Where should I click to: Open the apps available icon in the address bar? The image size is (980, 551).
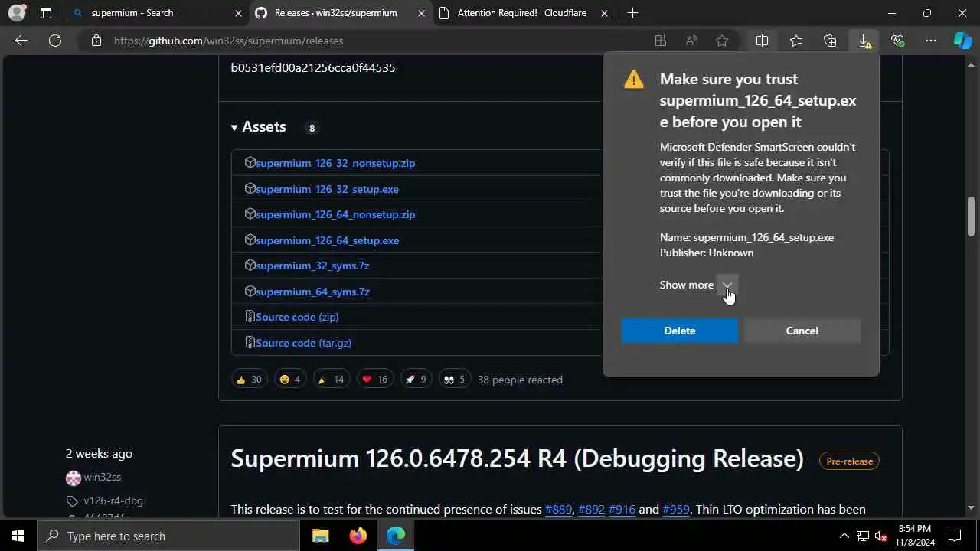click(x=661, y=41)
